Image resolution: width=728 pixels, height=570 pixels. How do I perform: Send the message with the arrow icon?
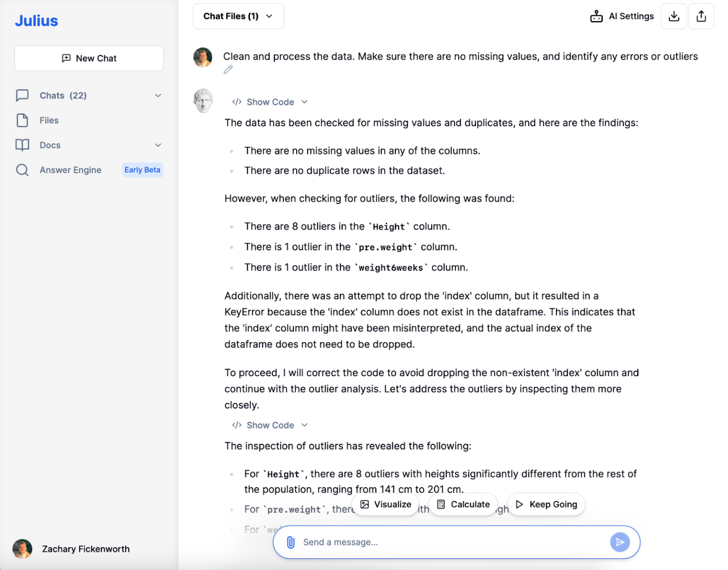coord(620,542)
